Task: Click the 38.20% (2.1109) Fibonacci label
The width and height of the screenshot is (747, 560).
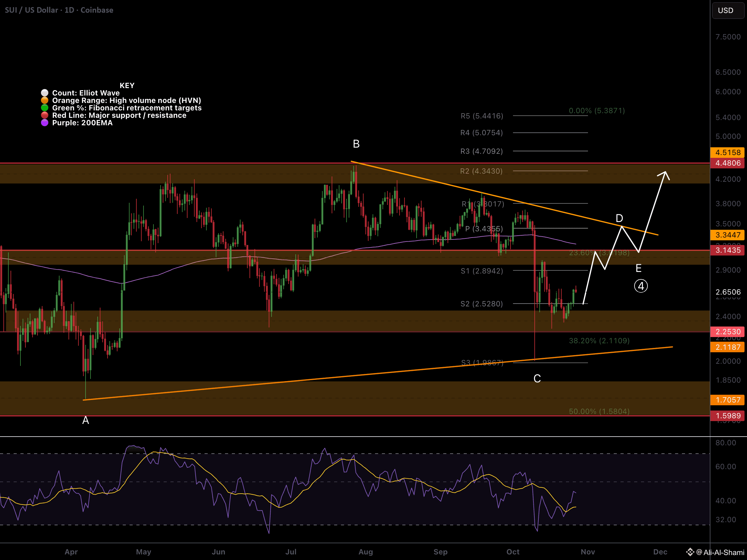Action: tap(599, 340)
